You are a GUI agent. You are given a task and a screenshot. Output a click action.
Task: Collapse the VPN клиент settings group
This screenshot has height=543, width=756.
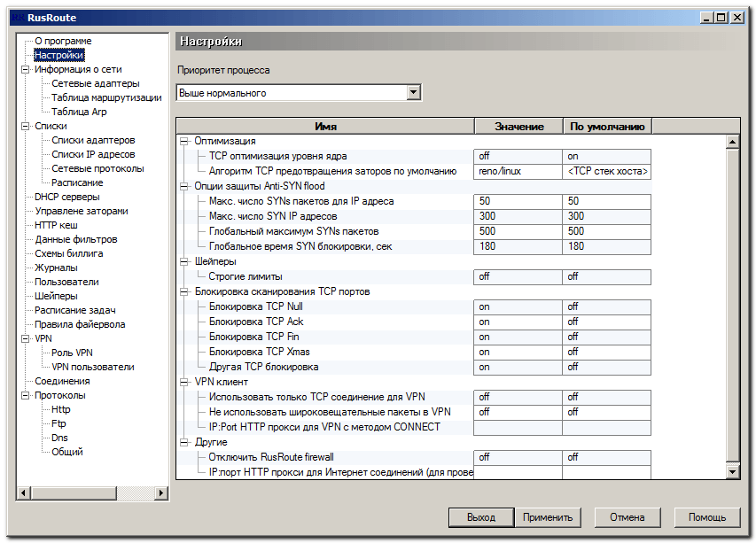[x=183, y=382]
